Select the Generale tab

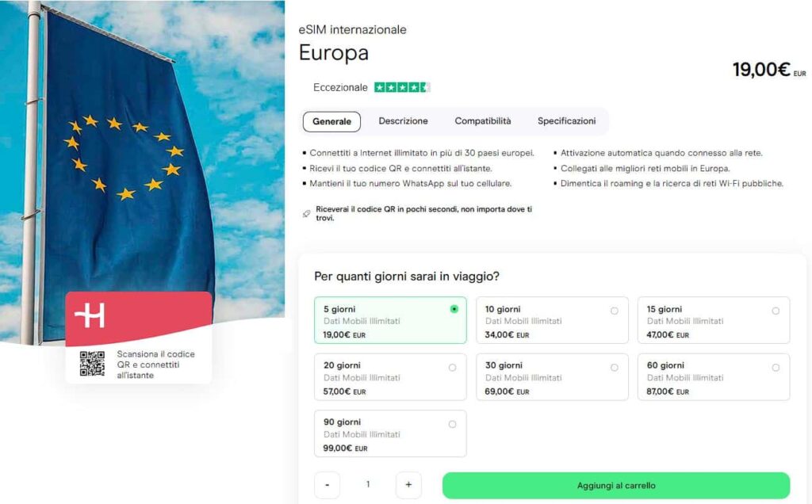point(331,121)
